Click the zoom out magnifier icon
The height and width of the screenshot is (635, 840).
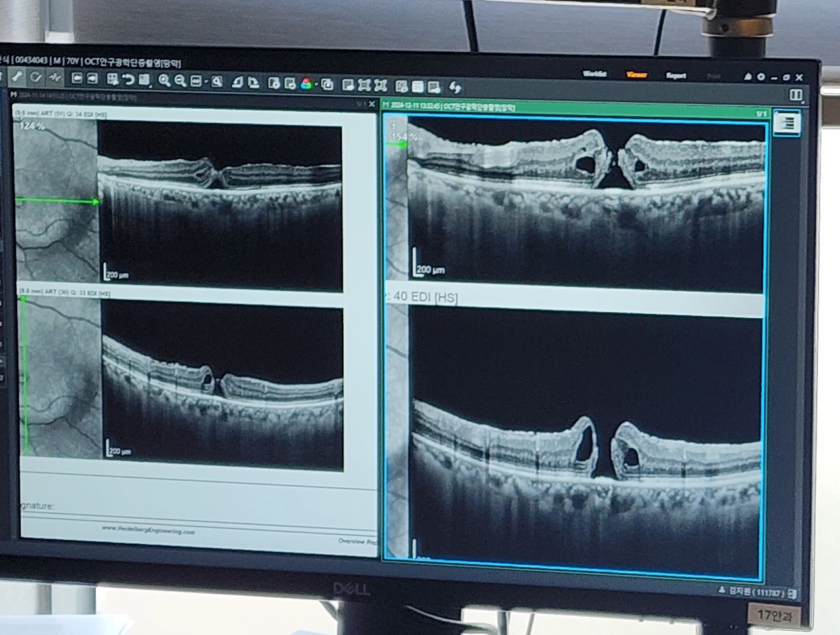tap(179, 81)
